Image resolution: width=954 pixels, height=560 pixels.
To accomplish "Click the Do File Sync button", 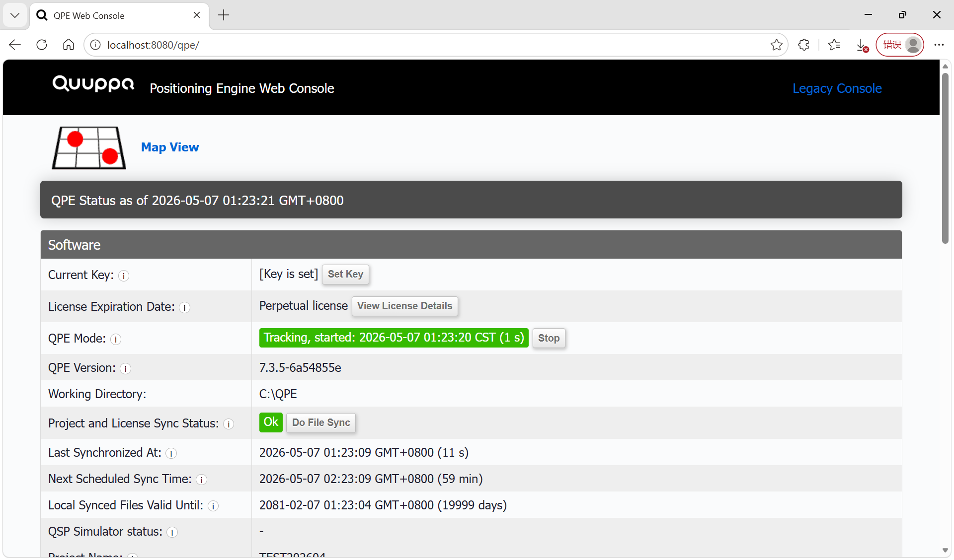I will (321, 422).
